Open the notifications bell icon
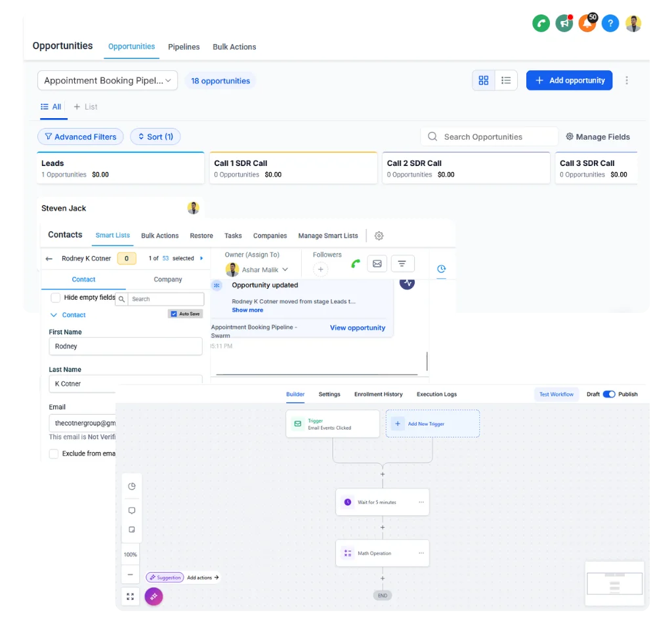Viewport: 672px width, 626px height. tap(587, 24)
